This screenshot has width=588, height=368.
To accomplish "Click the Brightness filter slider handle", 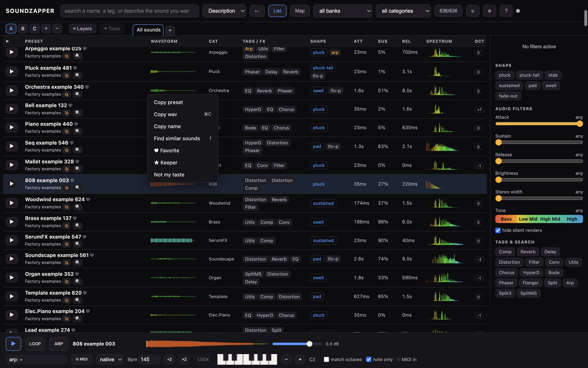I will click(x=499, y=180).
